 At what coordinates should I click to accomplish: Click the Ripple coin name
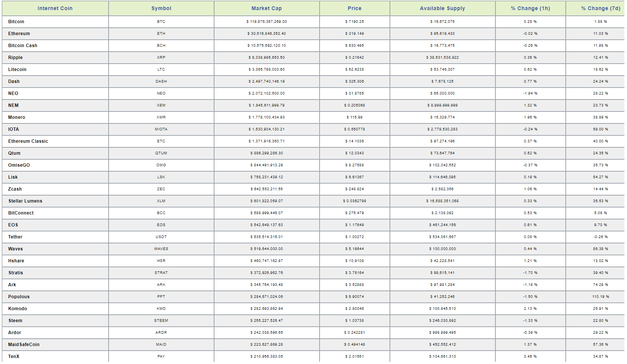(x=15, y=58)
